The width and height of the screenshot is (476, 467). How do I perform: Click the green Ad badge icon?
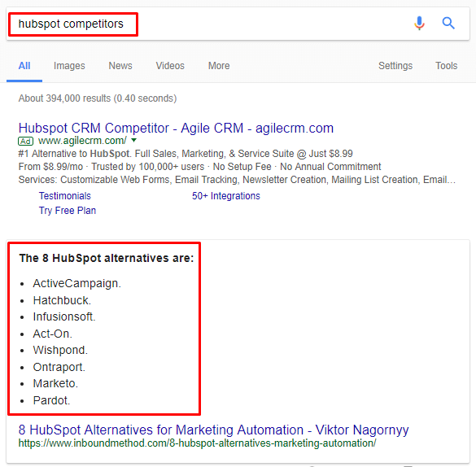(x=25, y=141)
